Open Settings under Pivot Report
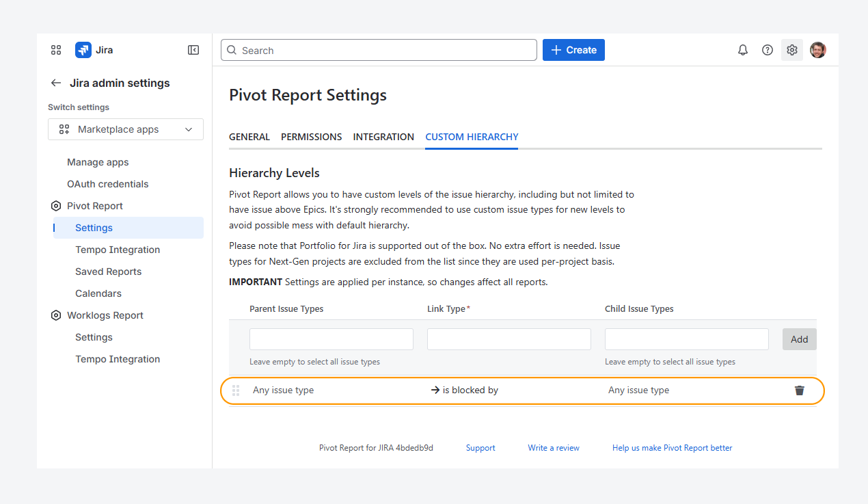The height and width of the screenshot is (504, 868). click(128, 228)
